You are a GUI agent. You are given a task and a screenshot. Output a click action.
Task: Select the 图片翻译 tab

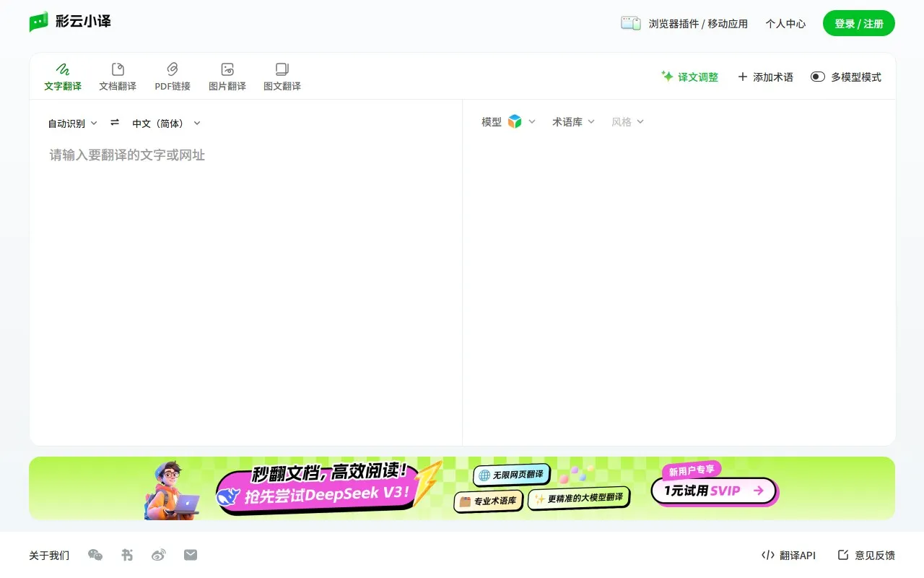(227, 76)
